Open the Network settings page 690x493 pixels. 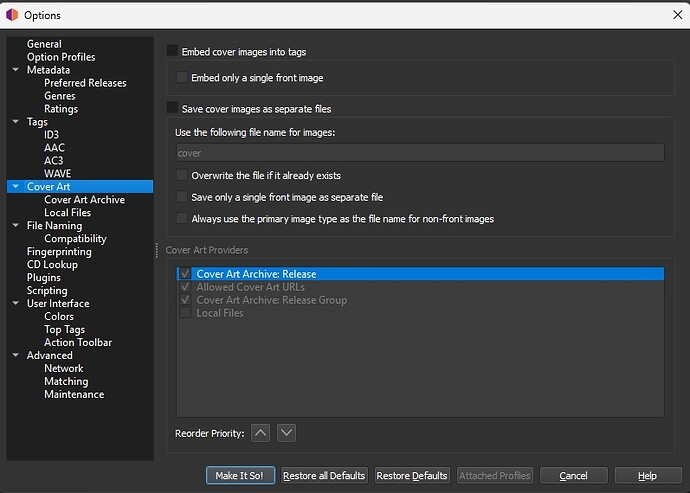(x=63, y=368)
